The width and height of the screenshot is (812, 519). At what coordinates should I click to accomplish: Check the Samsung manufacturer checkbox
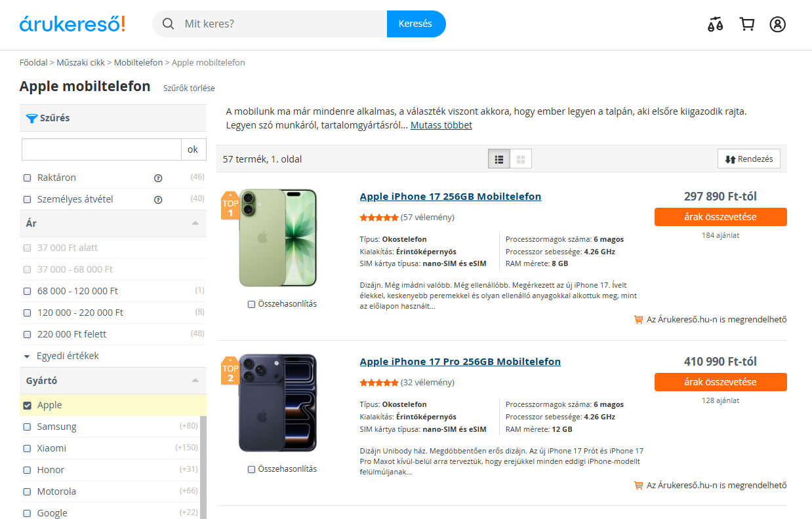[27, 427]
